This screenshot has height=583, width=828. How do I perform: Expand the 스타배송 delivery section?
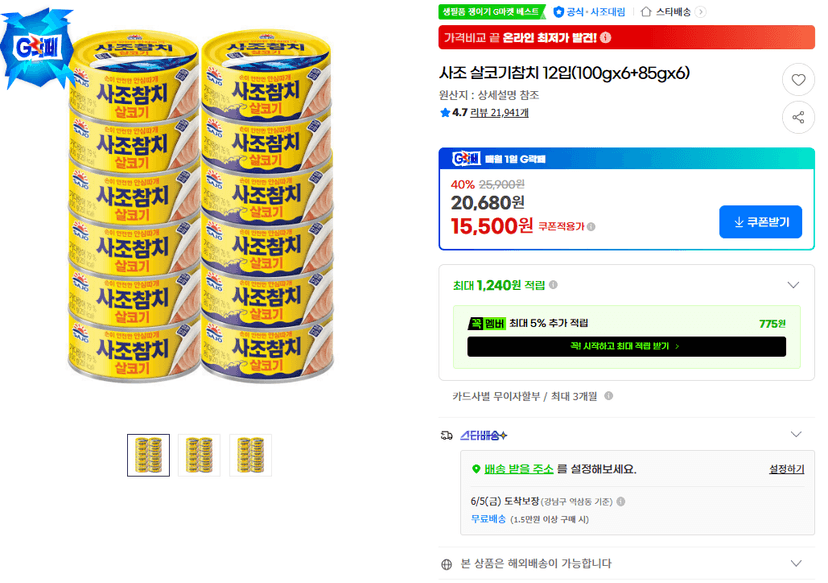pos(796,435)
